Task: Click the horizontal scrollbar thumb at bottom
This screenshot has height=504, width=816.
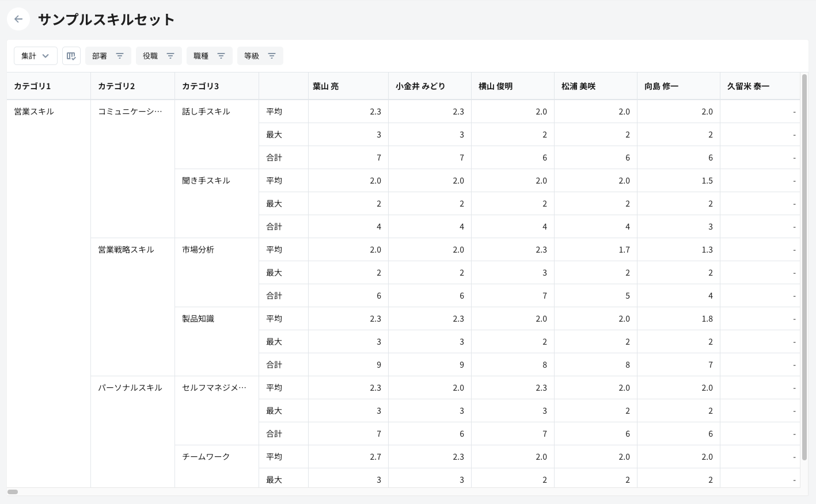Action: point(13,492)
